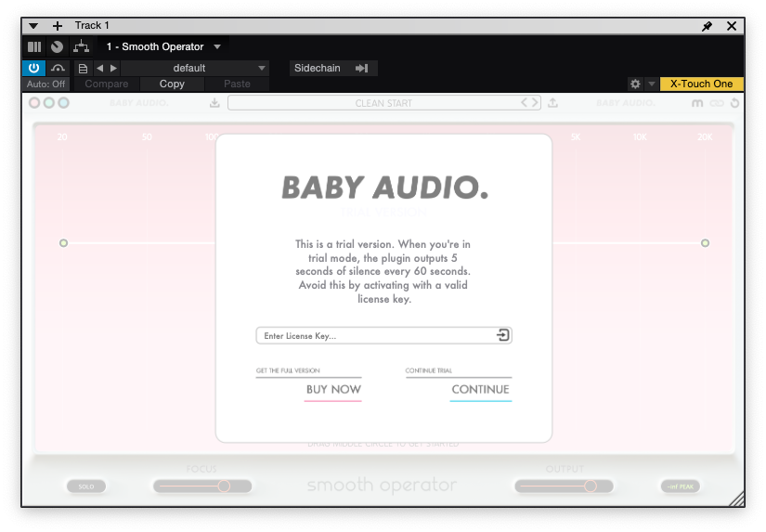Open the channel editor bars icon

point(34,47)
